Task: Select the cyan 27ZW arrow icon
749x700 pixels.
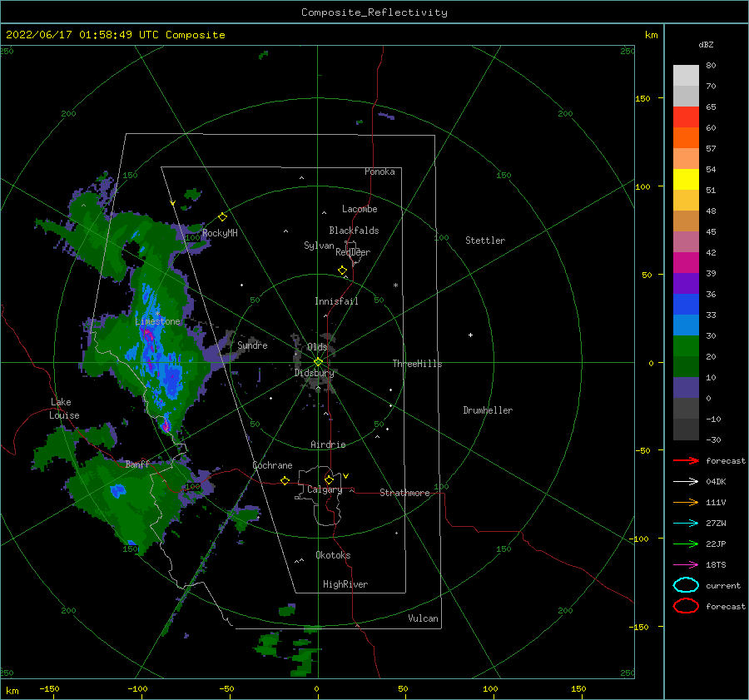Action: (x=686, y=524)
